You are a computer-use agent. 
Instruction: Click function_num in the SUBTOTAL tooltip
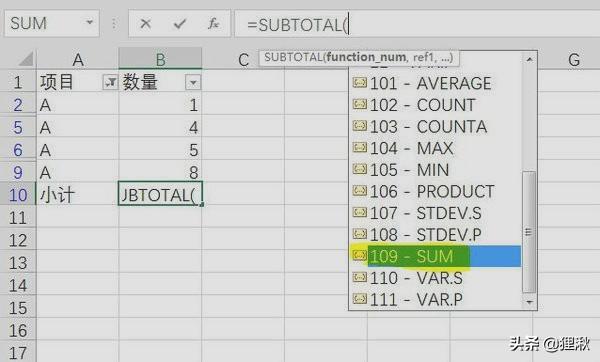coord(366,57)
